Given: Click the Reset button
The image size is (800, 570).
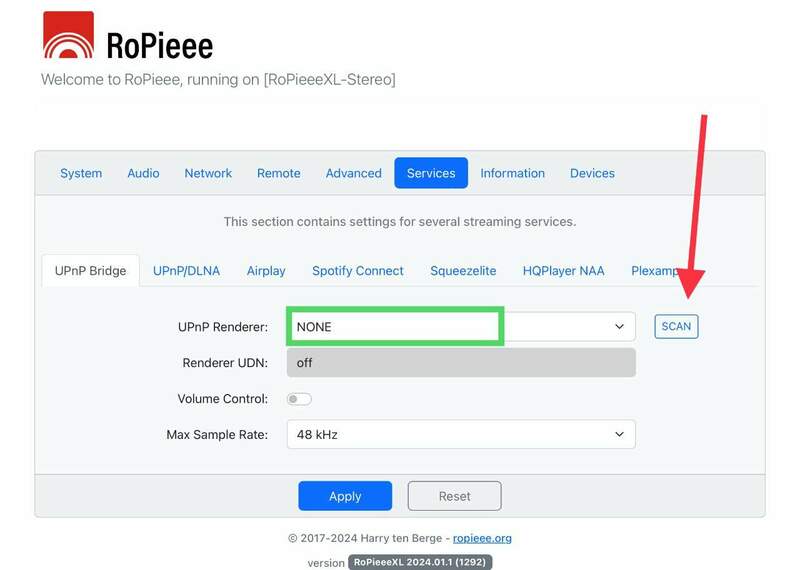Looking at the screenshot, I should pyautogui.click(x=455, y=496).
